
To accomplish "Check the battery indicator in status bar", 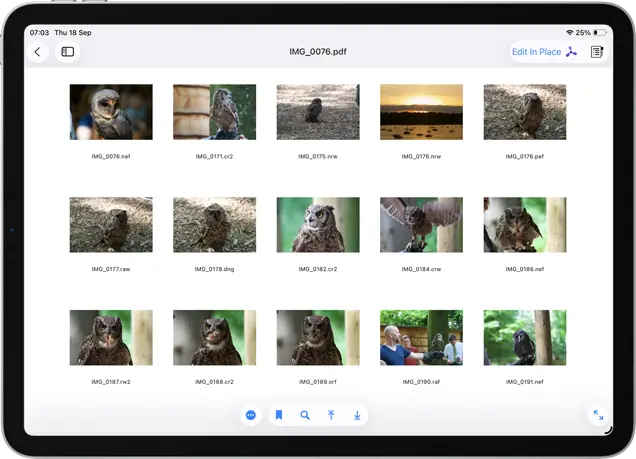I will click(600, 33).
